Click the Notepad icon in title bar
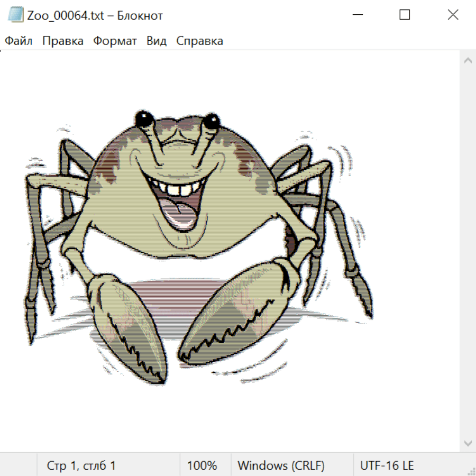Screen dimensions: 476x476 (x=15, y=15)
